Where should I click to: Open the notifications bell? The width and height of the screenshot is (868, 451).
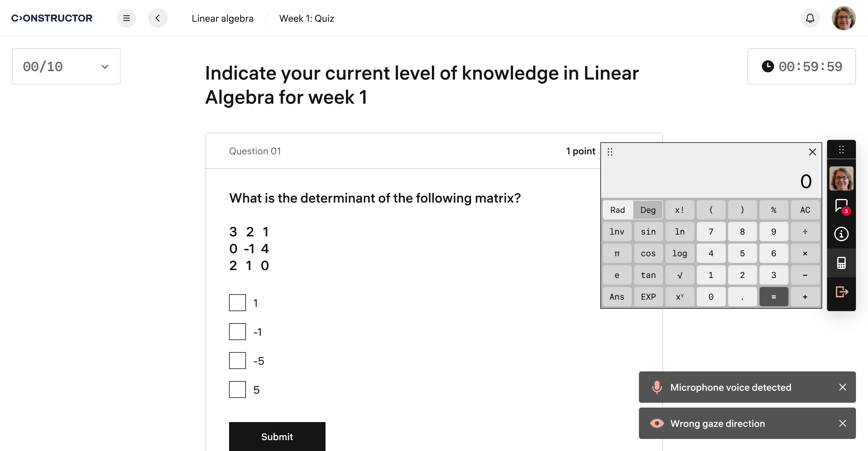pyautogui.click(x=810, y=18)
